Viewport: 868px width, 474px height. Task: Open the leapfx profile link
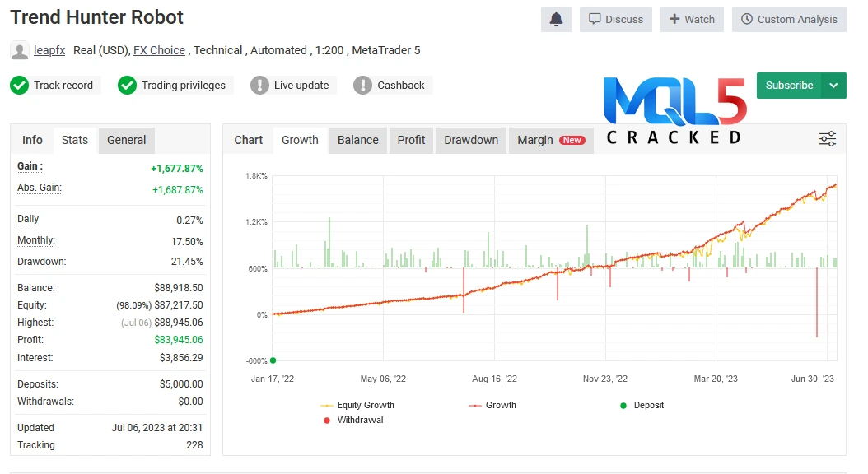click(49, 50)
